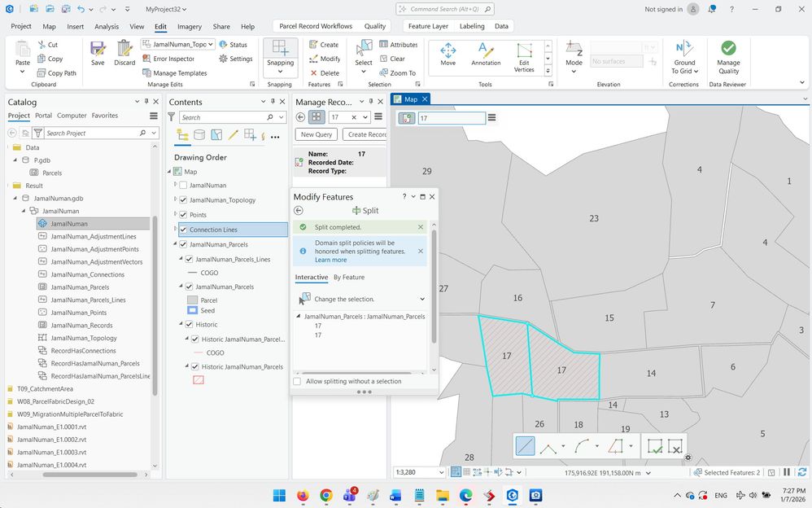Open the Imagery ribbon tab
Image resolution: width=812 pixels, height=508 pixels.
189,26
